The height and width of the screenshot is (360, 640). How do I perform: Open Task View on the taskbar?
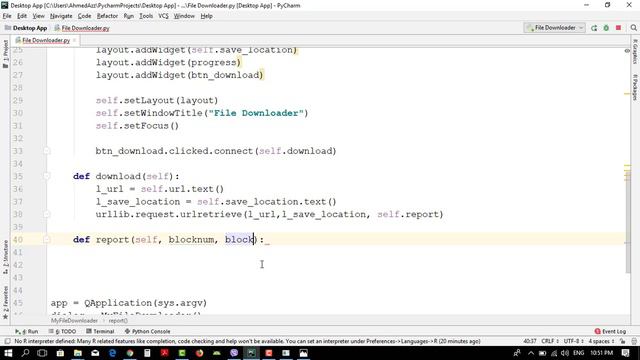pyautogui.click(x=42, y=353)
